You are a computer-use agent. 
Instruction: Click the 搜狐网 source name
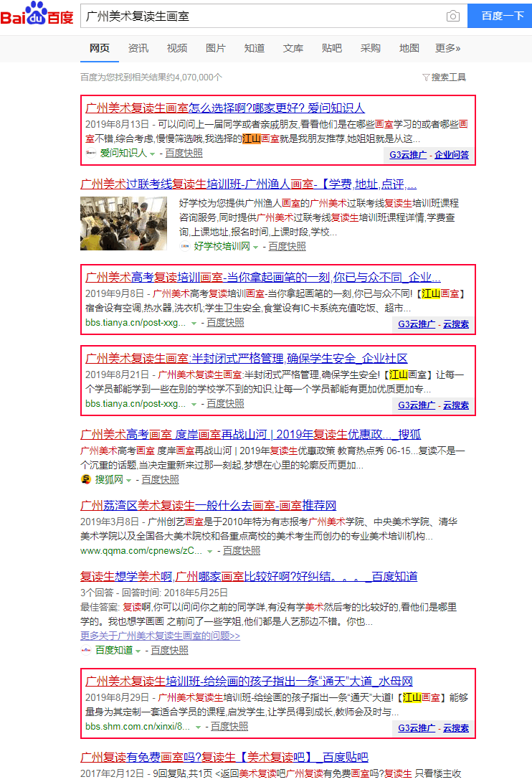click(109, 479)
